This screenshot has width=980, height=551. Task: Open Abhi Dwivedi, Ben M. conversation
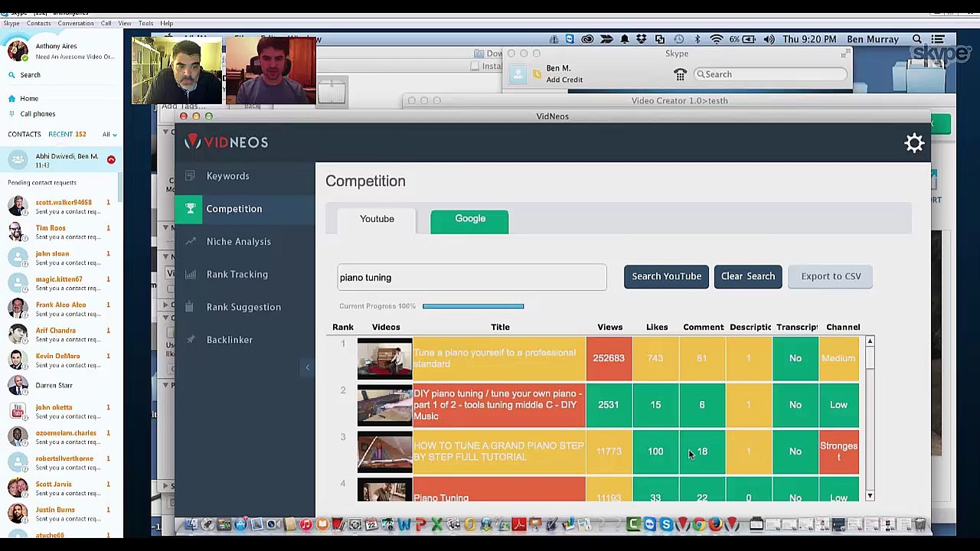(61, 160)
